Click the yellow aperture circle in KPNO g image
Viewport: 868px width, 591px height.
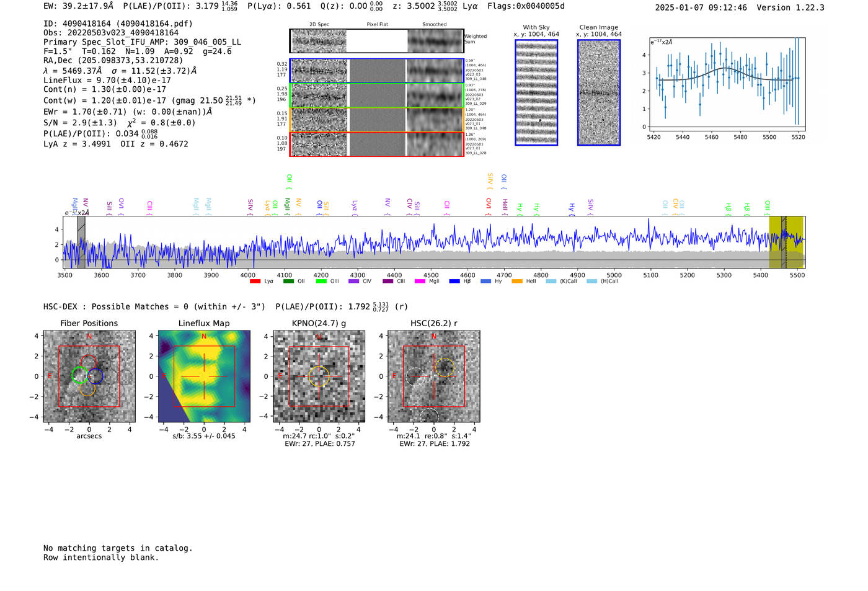tap(319, 376)
